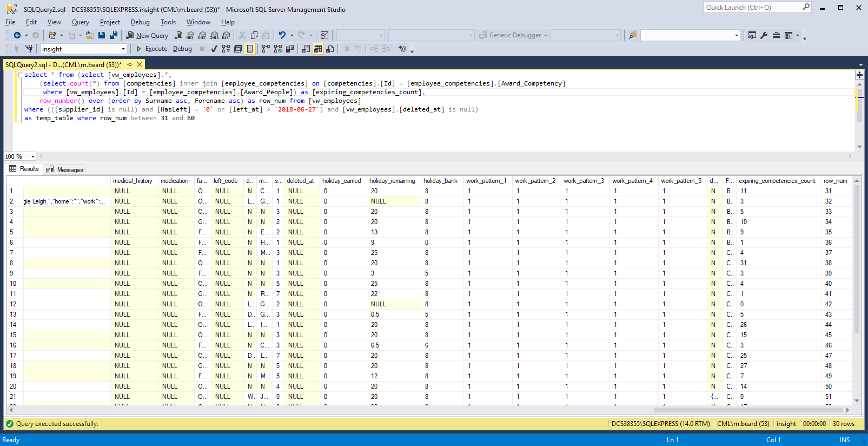
Task: Open the Query menu
Action: point(80,22)
